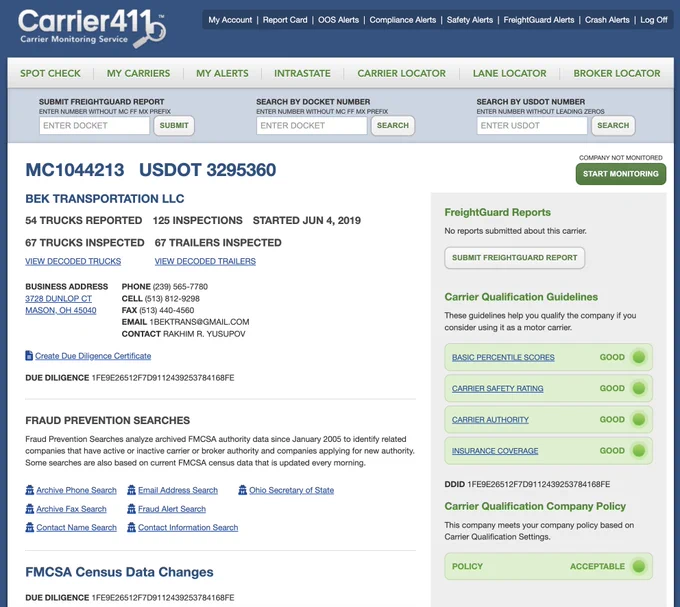The image size is (680, 607).
Task: Click Submit FreightGuard Report in the sidebar
Action: [x=514, y=258]
